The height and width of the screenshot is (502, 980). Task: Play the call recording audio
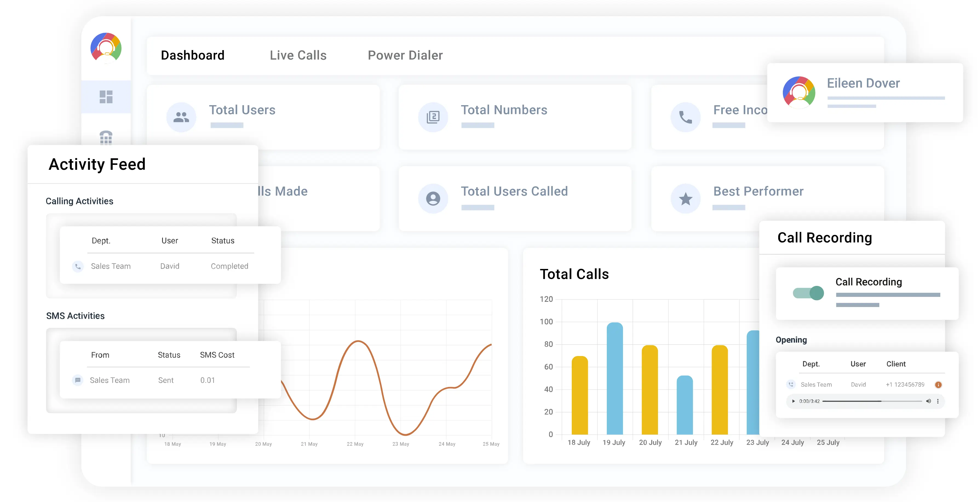click(x=793, y=401)
